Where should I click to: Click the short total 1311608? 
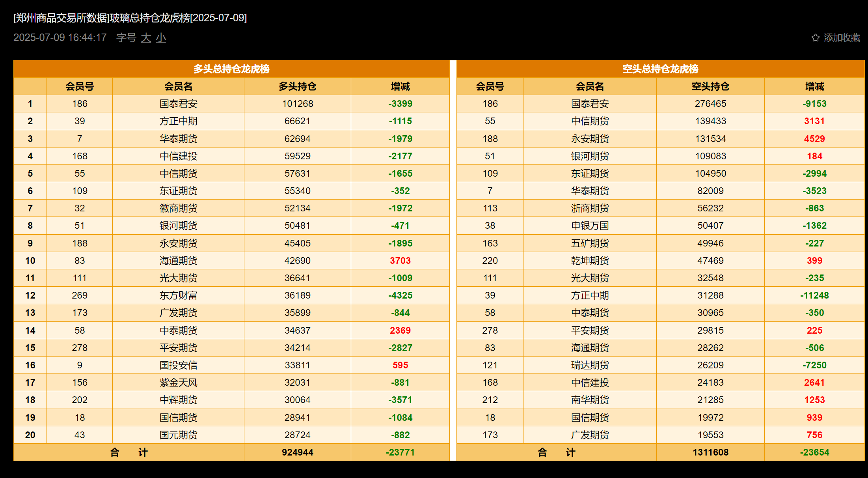[710, 452]
